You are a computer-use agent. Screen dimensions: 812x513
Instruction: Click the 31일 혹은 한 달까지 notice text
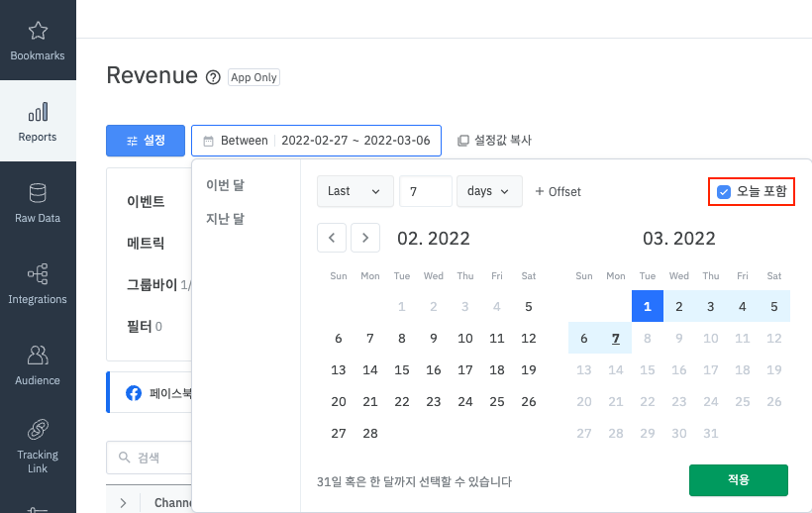(x=414, y=482)
